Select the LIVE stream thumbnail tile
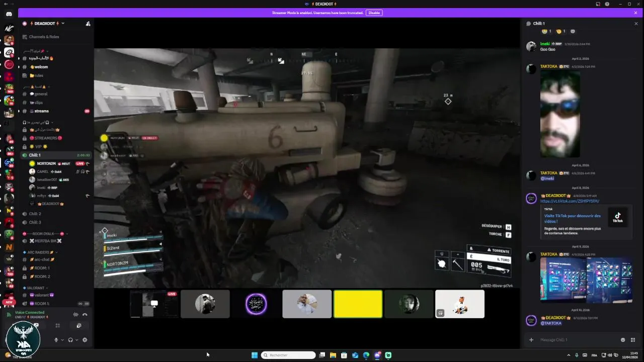 [x=154, y=304]
